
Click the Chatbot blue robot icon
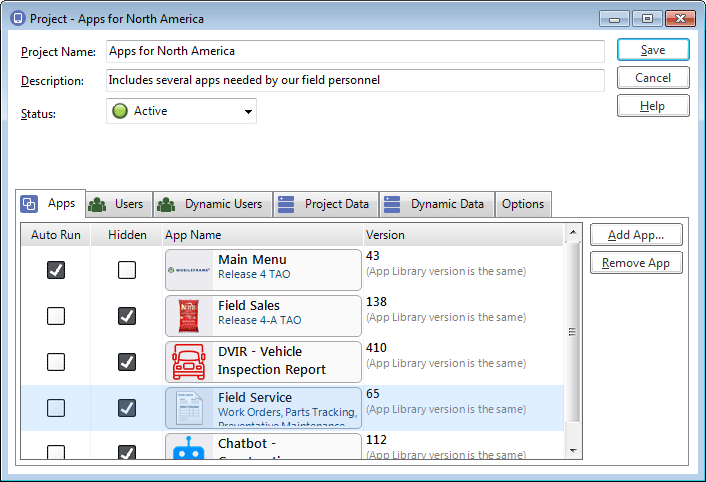pos(189,447)
